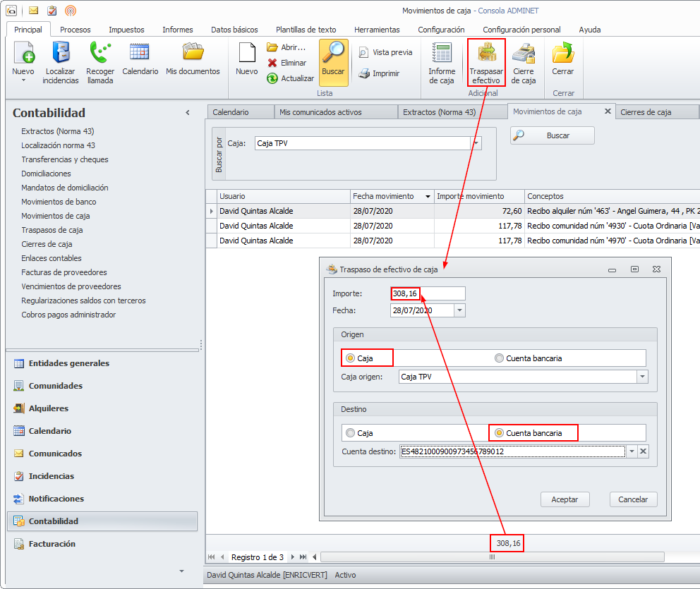Image resolution: width=700 pixels, height=589 pixels.
Task: Expand the Caja origen dropdown
Action: tap(642, 377)
